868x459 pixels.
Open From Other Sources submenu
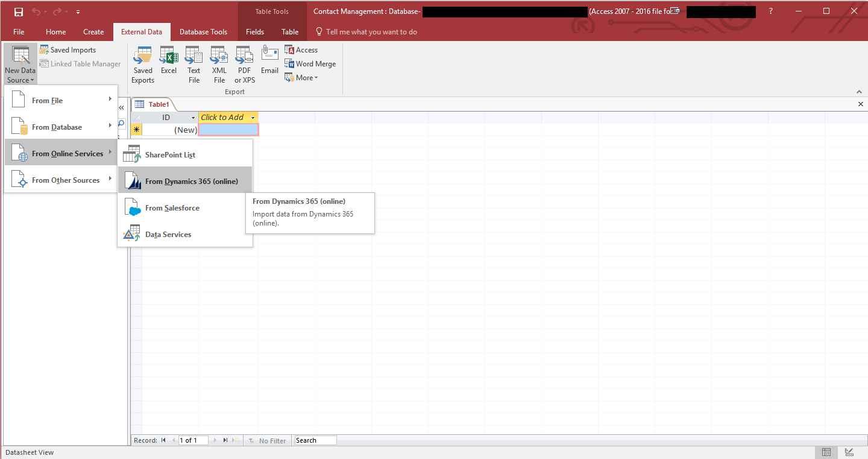tap(61, 180)
